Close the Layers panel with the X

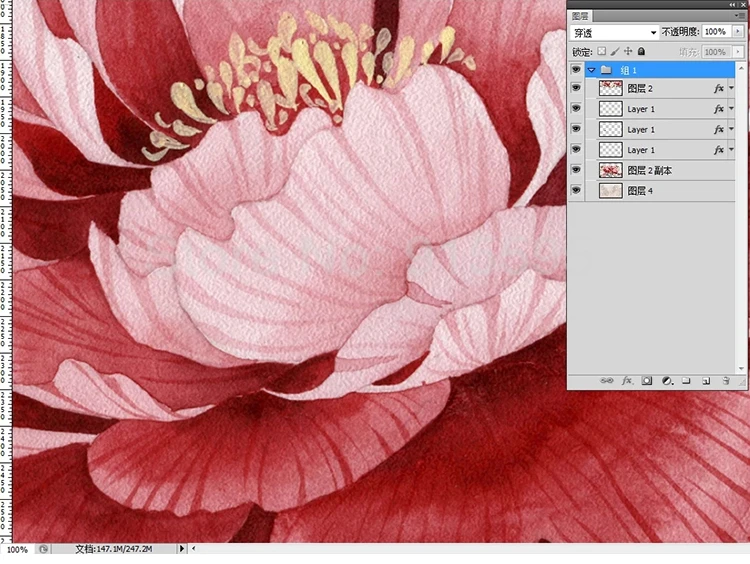pos(743,4)
